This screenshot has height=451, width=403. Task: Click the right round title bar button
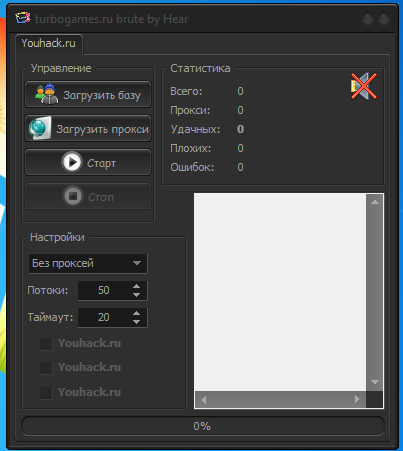384,18
